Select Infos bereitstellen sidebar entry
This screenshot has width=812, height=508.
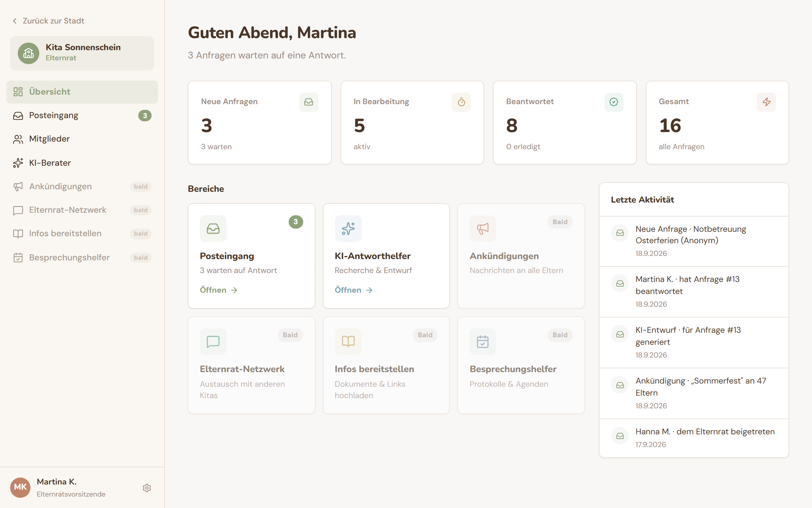pos(82,233)
